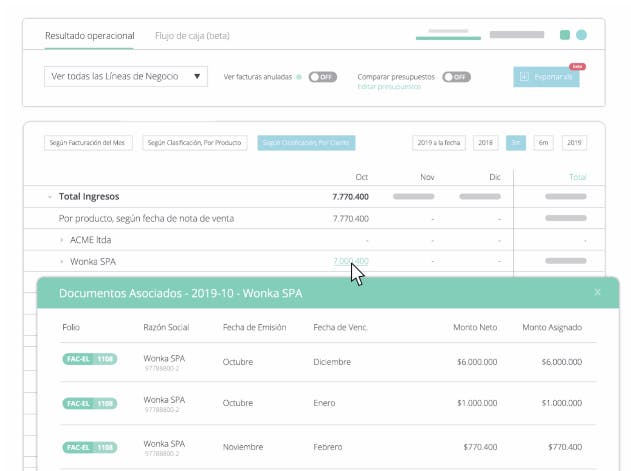Click the first FAC-EL folio badge
The image size is (631, 471).
(90, 359)
